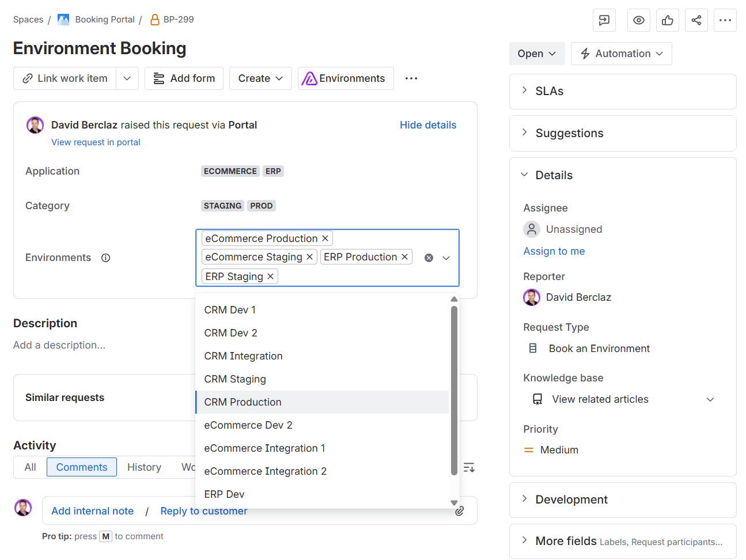Click View request in portal link
746x560 pixels.
coord(96,142)
